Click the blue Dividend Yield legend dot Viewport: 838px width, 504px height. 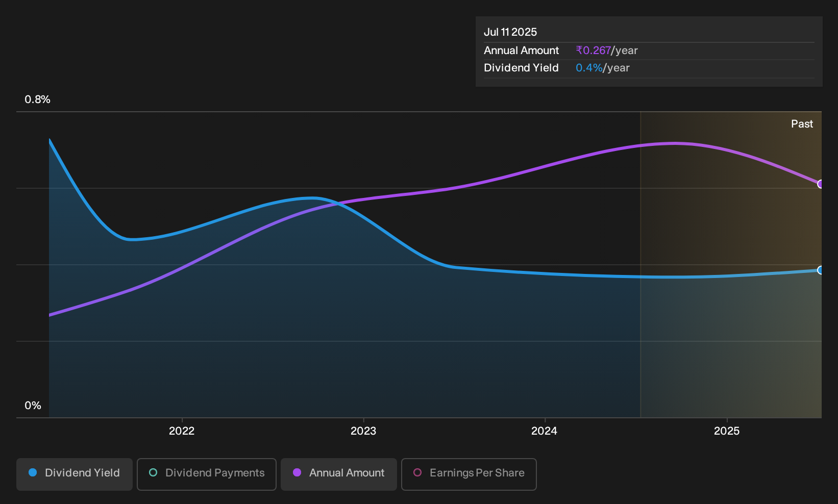click(x=33, y=472)
